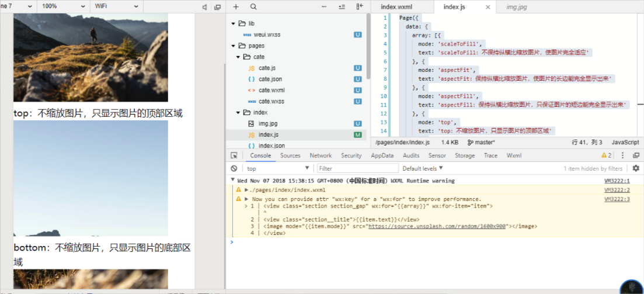
Task: Open the Sources devtools tab
Action: pyautogui.click(x=290, y=155)
